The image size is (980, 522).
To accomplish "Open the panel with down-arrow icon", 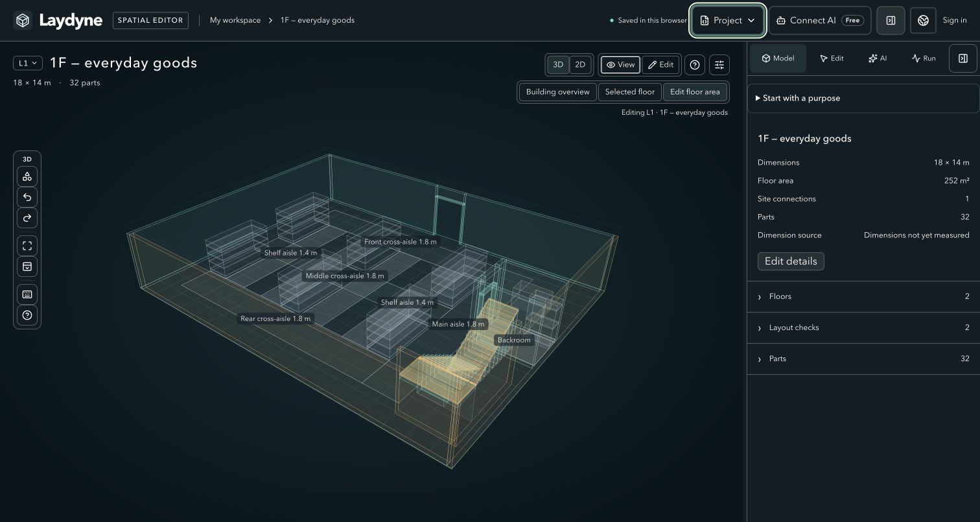I will [x=27, y=267].
